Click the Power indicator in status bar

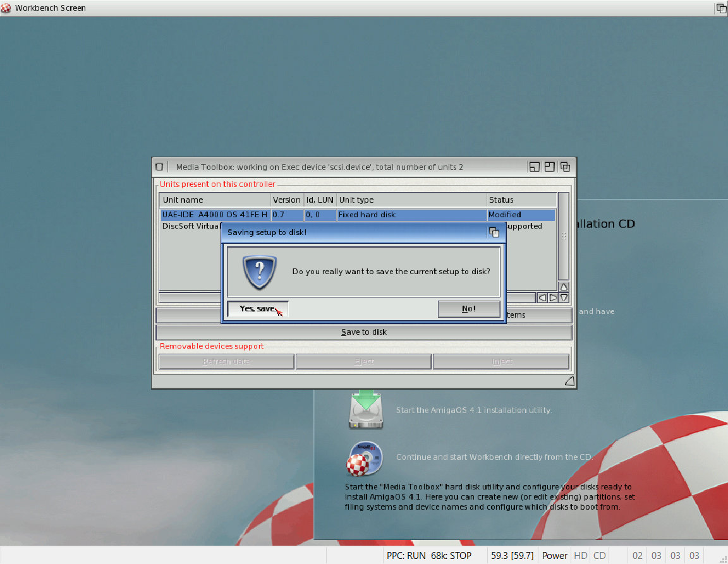tap(555, 556)
